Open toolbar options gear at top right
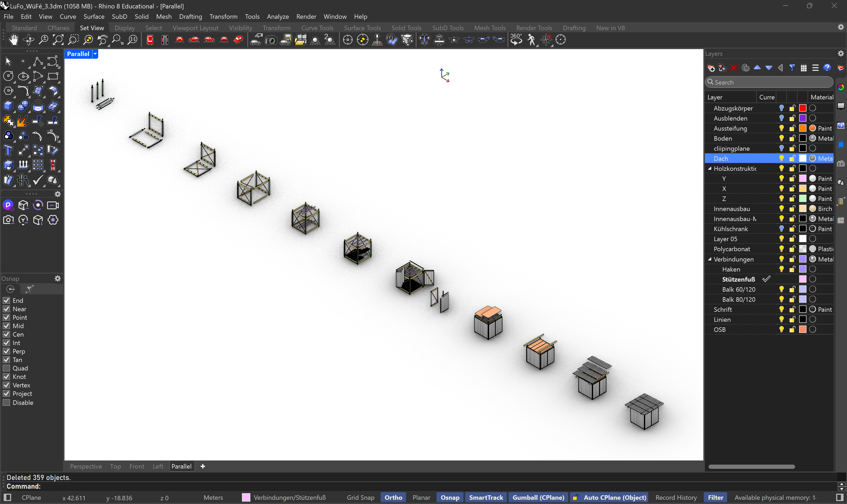Viewport: 847px width, 504px height. [841, 27]
